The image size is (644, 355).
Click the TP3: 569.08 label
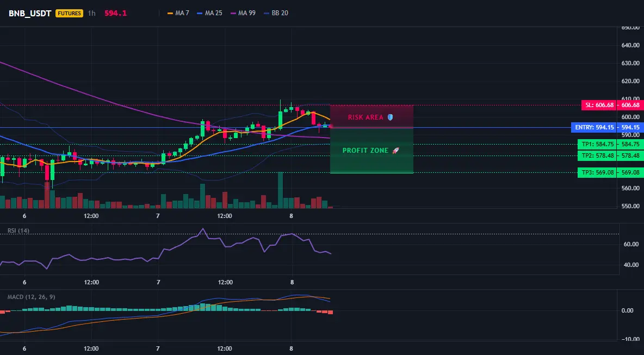pyautogui.click(x=598, y=172)
